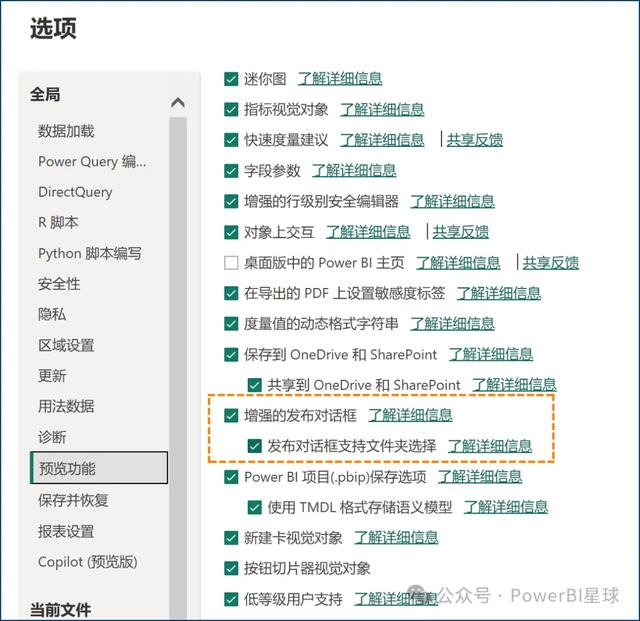Viewport: 640px width, 621px height.
Task: Click 了解详细信息 link for 迷你图
Action: point(340,78)
